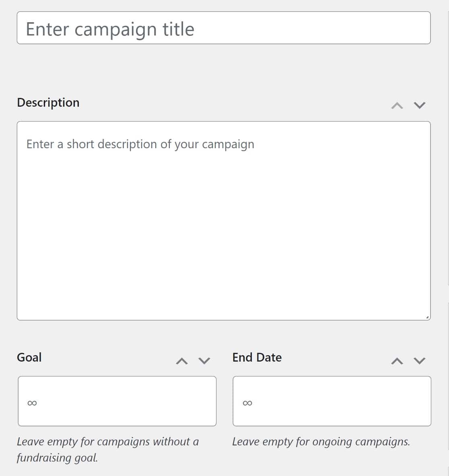This screenshot has width=449, height=476.
Task: Click the description textarea resize handle
Action: 427,317
